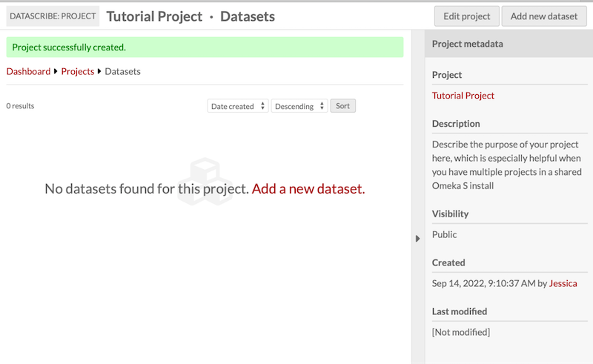Click the project description paragraph text
The height and width of the screenshot is (364, 593).
coord(507,165)
